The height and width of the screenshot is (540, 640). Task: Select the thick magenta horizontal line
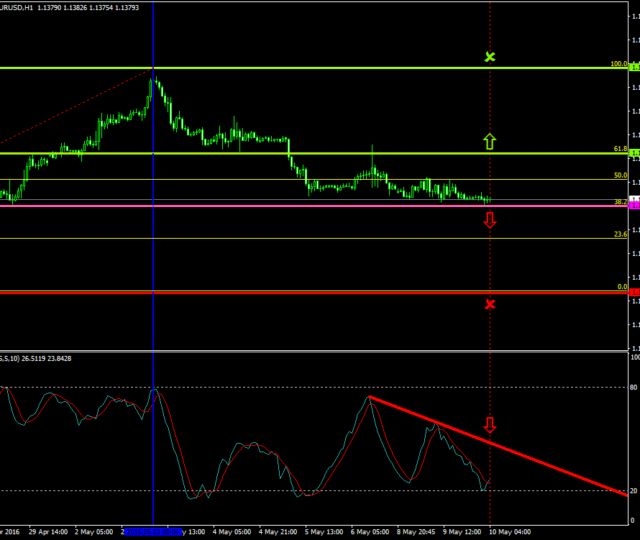coord(300,206)
